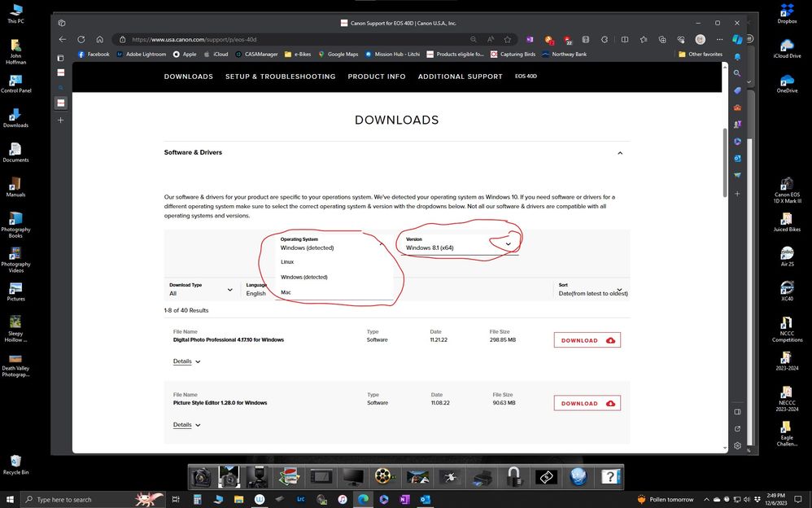Collapse the Software & Drivers section
This screenshot has width=812, height=508.
[x=620, y=153]
